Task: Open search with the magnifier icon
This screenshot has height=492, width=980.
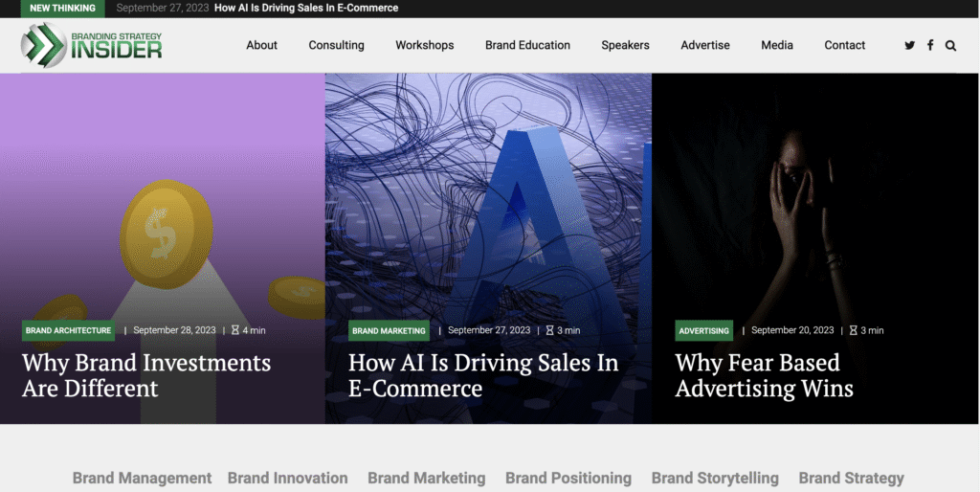Action: coord(950,45)
